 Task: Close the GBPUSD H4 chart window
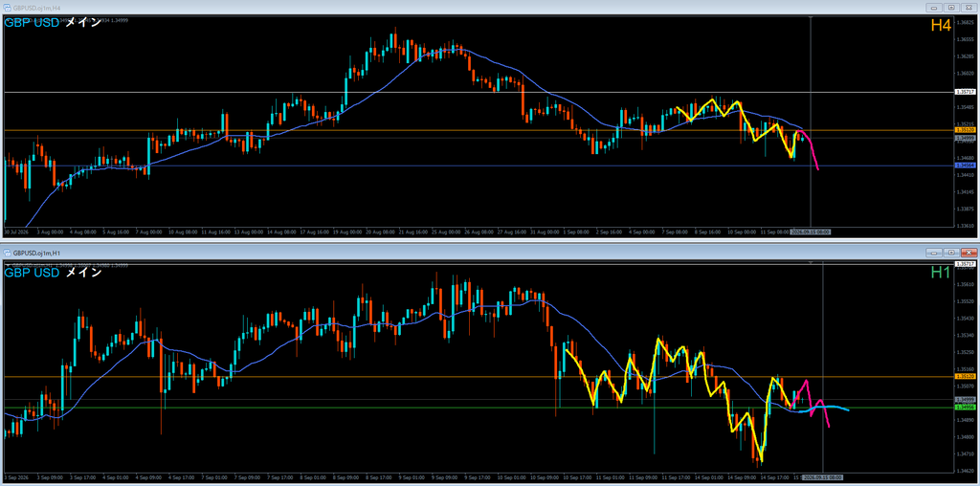click(968, 8)
